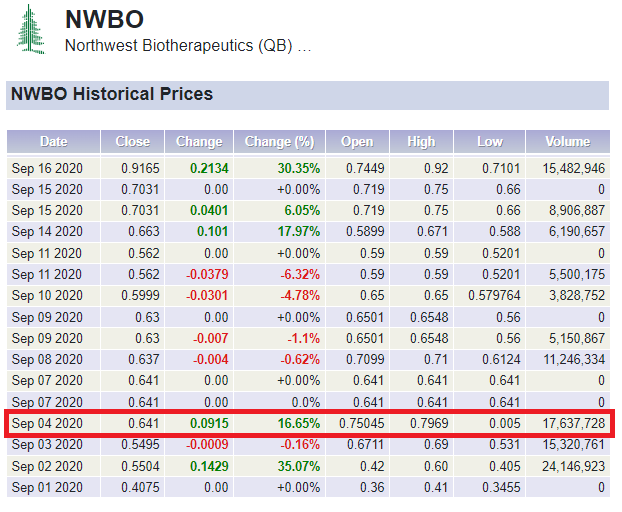Click the High column header

tap(421, 142)
